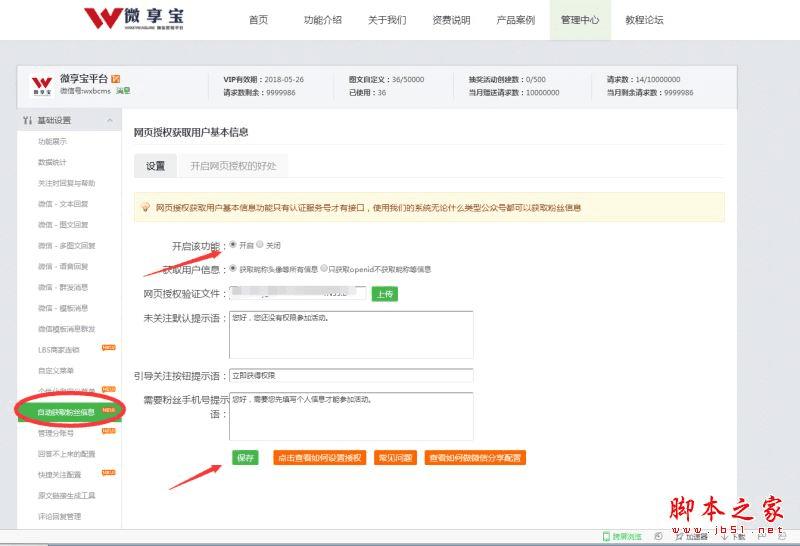Click 点击查看如何设置授权 orange button
The image size is (800, 546).
[x=319, y=458]
